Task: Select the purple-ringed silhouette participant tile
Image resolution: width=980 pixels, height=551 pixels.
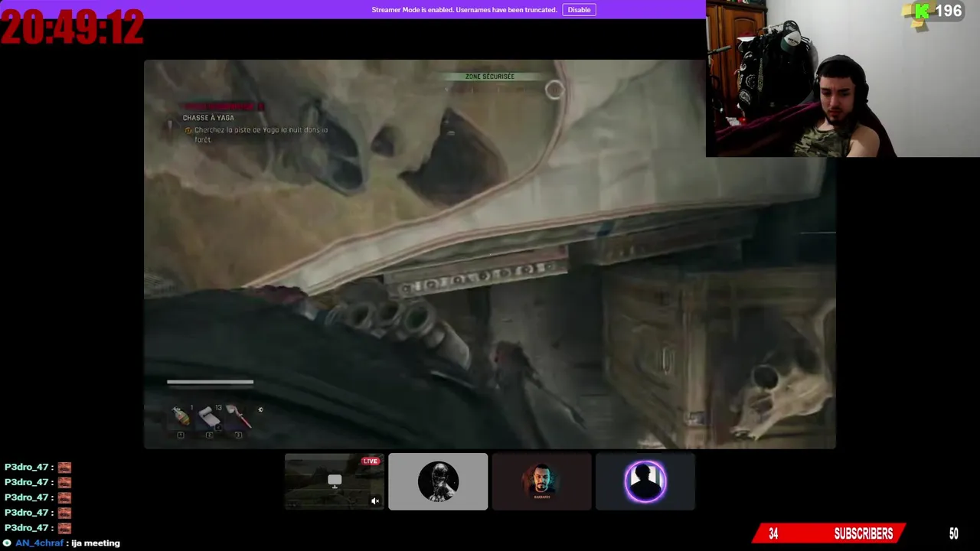Action: click(x=645, y=481)
